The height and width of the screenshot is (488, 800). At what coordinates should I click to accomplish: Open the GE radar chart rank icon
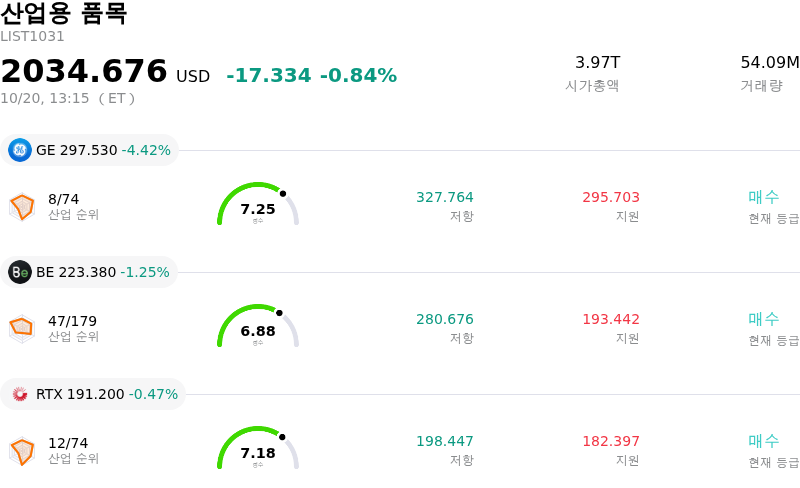22,207
